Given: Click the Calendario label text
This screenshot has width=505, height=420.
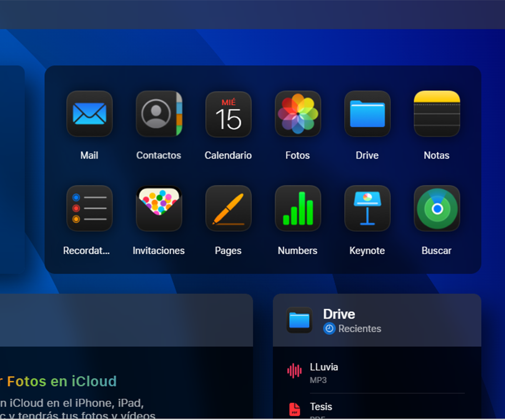Looking at the screenshot, I should click(x=228, y=155).
